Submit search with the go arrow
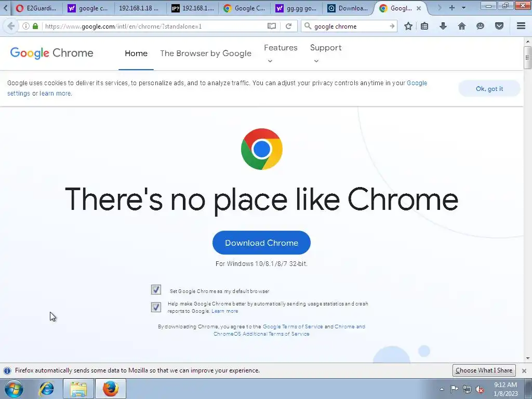The height and width of the screenshot is (399, 532). pyautogui.click(x=392, y=26)
